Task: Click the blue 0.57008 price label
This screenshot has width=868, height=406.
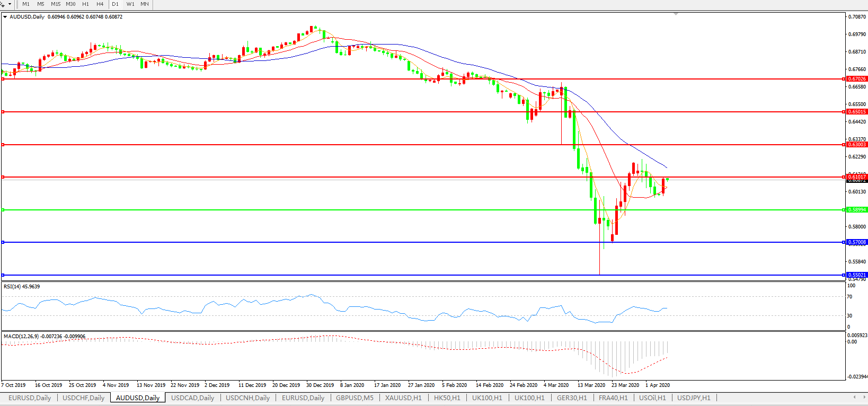Action: 856,242
